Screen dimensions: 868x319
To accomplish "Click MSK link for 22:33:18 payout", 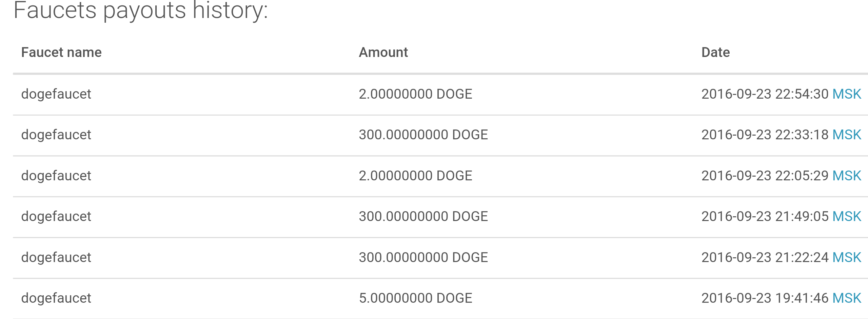I will (847, 135).
